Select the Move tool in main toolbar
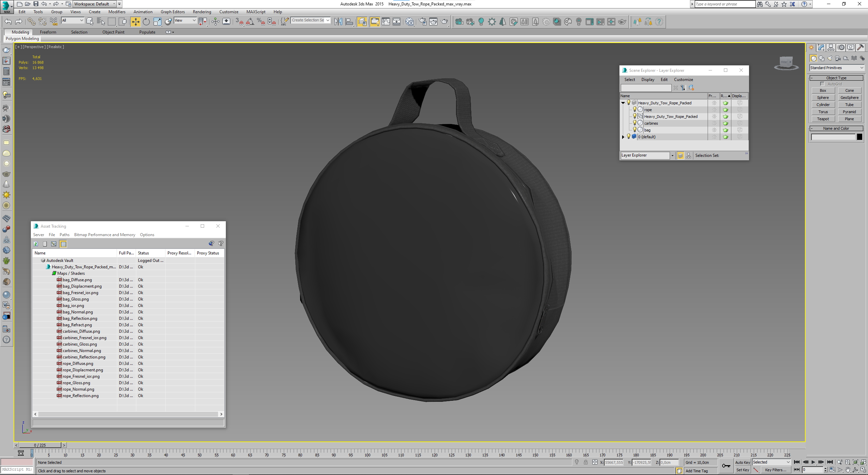 (135, 22)
